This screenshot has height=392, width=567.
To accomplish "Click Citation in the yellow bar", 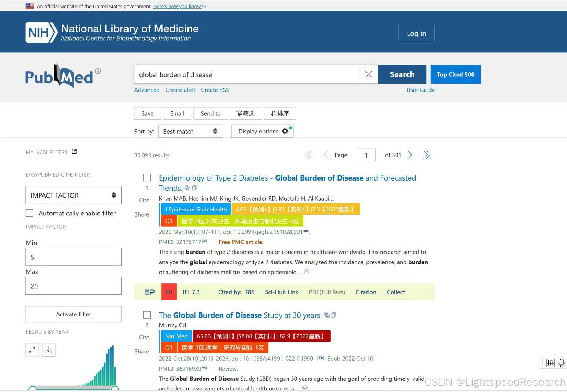I will tap(366, 292).
